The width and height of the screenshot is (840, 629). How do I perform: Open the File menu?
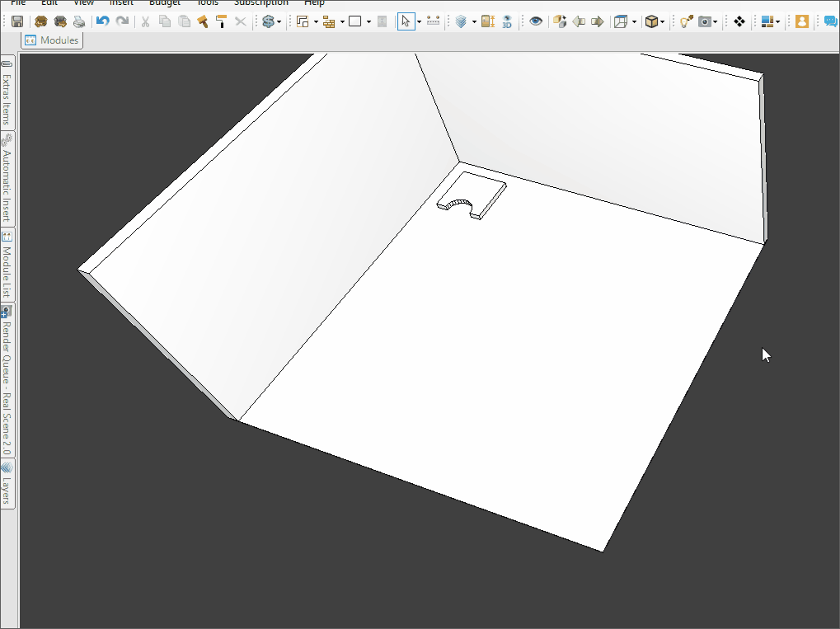[x=18, y=2]
